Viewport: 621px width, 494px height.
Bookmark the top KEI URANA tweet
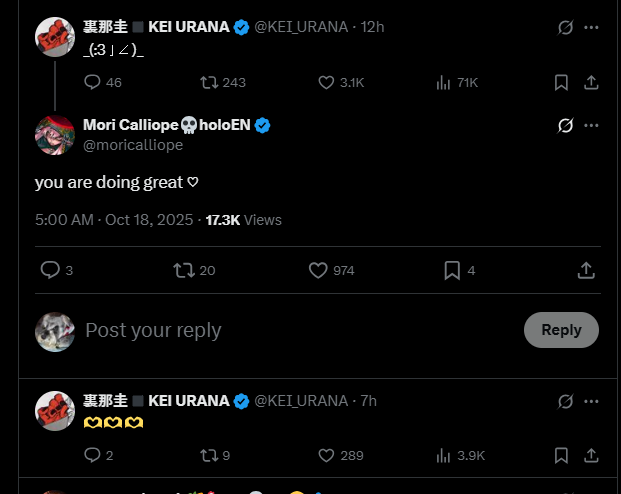click(562, 82)
